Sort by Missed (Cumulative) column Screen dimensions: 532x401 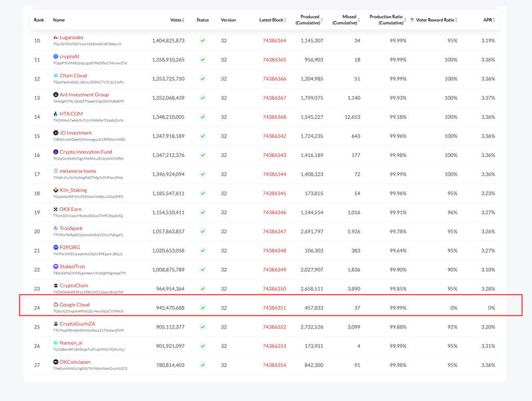360,20
